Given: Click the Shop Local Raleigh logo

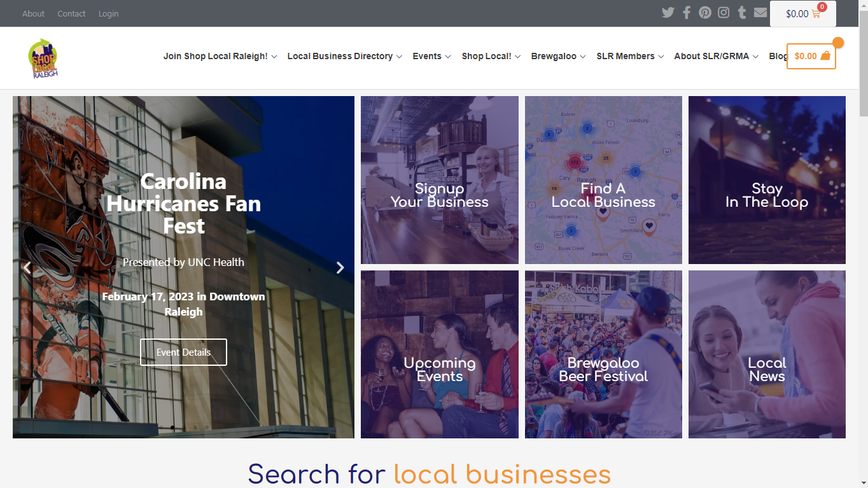Looking at the screenshot, I should tap(43, 58).
